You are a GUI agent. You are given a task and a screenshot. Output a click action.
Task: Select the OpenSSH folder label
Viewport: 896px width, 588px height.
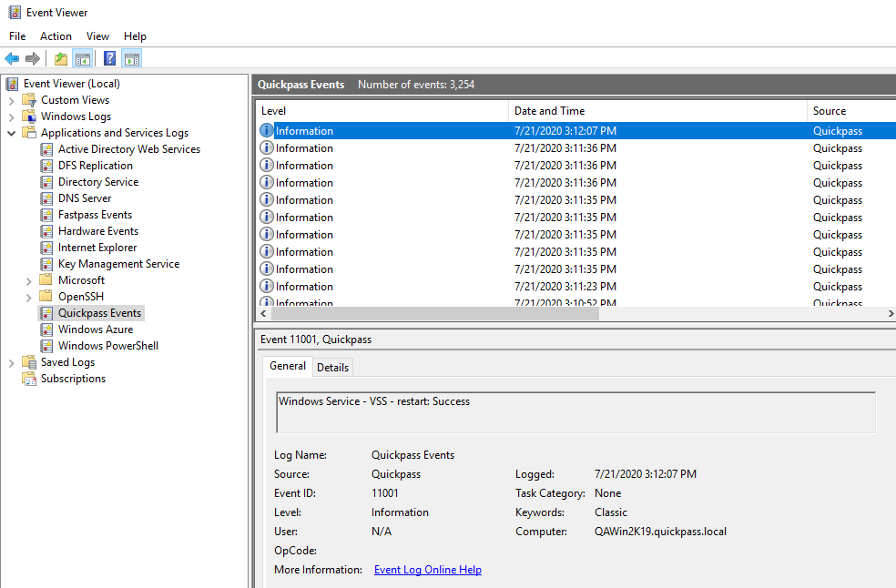(x=80, y=297)
